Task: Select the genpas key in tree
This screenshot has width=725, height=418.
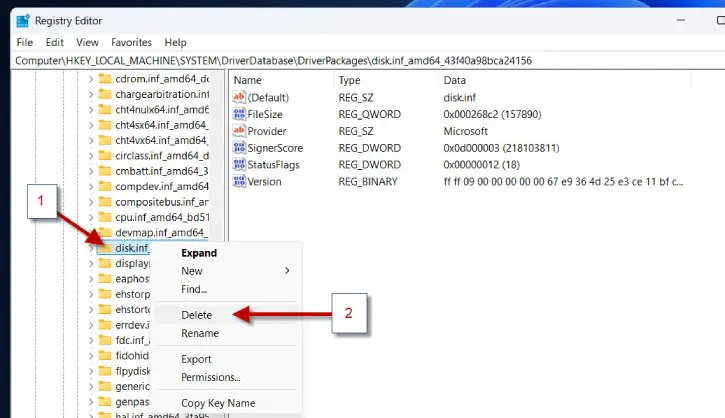Action: [x=132, y=402]
